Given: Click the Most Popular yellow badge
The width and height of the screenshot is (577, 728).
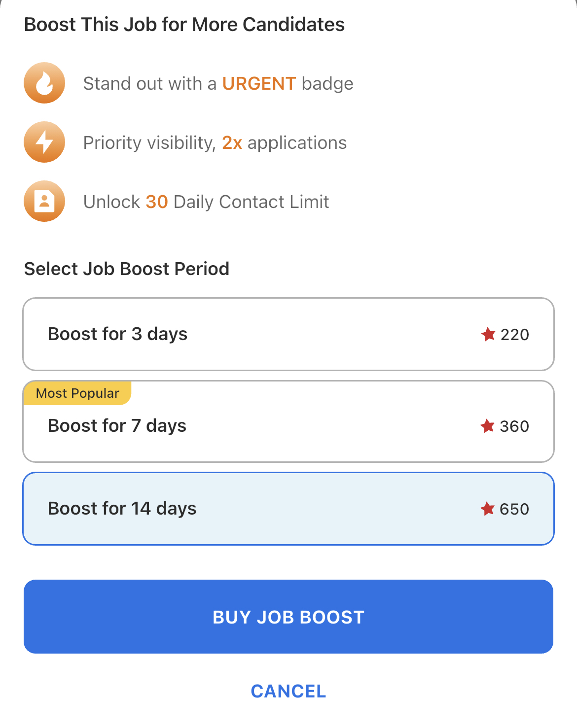Looking at the screenshot, I should pos(77,393).
